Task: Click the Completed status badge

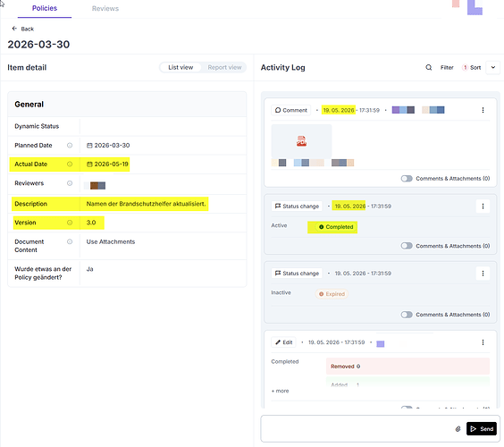Action: [336, 227]
